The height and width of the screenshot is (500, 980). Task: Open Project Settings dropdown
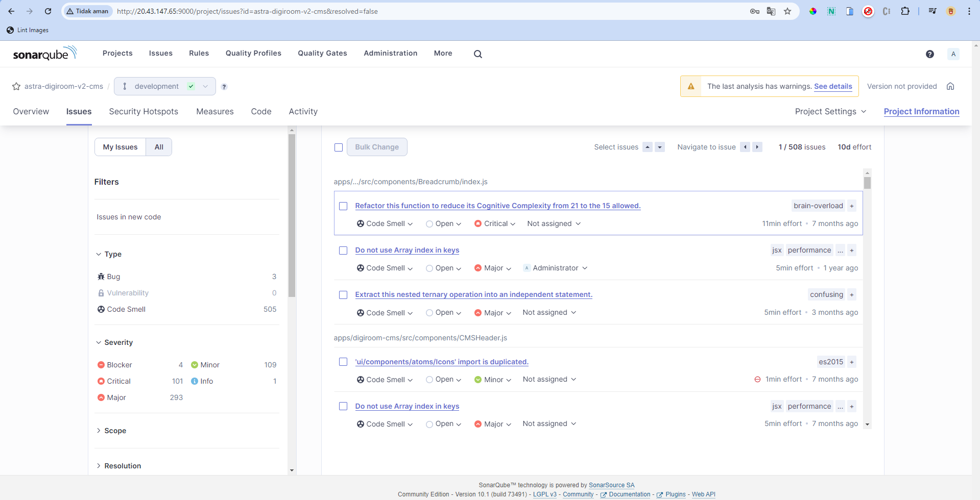pos(830,111)
